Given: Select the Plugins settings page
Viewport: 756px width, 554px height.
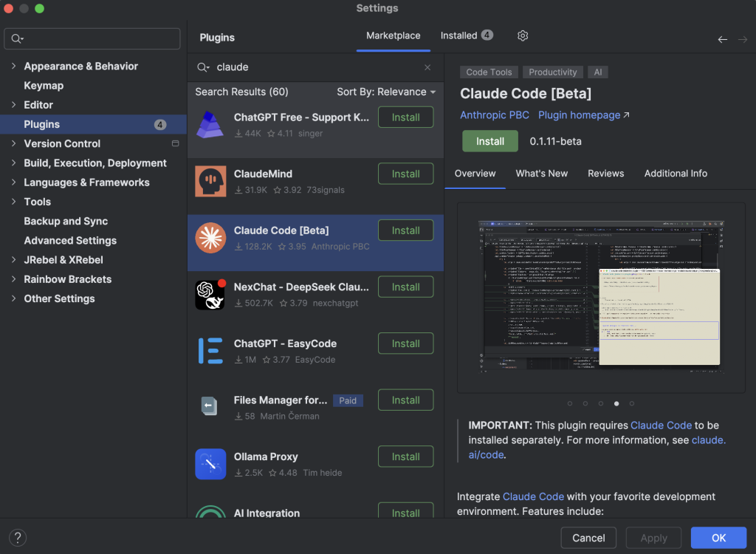Looking at the screenshot, I should tap(93, 124).
